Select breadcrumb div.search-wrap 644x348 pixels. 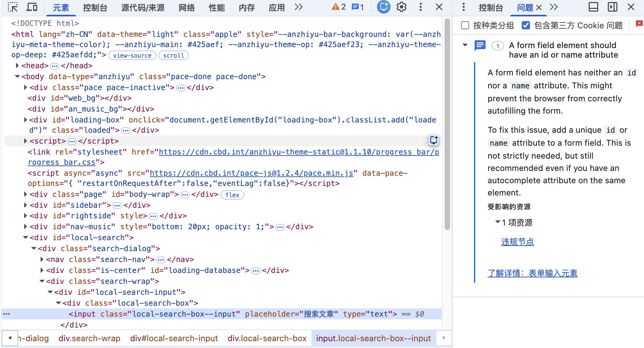[89, 338]
